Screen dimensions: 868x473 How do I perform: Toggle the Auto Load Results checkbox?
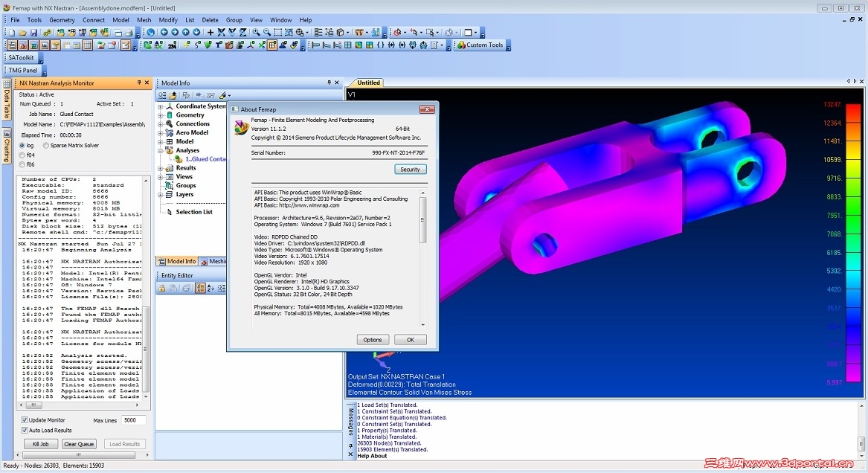pos(25,430)
